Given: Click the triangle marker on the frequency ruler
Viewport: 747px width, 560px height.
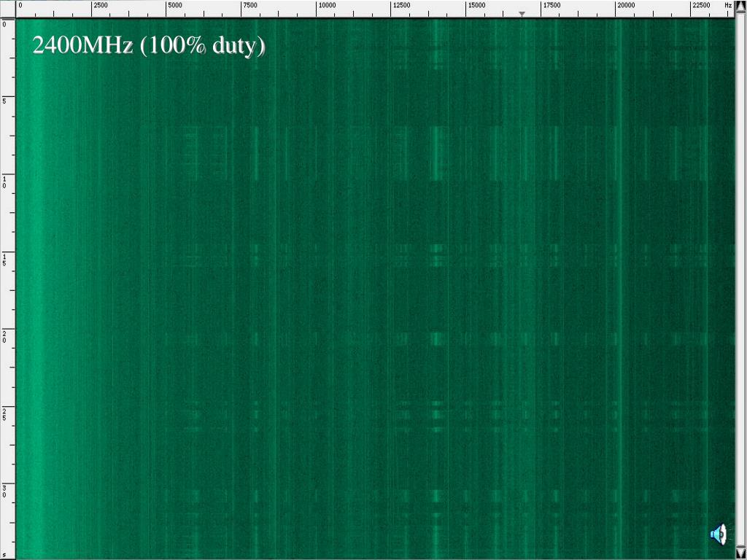Looking at the screenshot, I should [522, 15].
